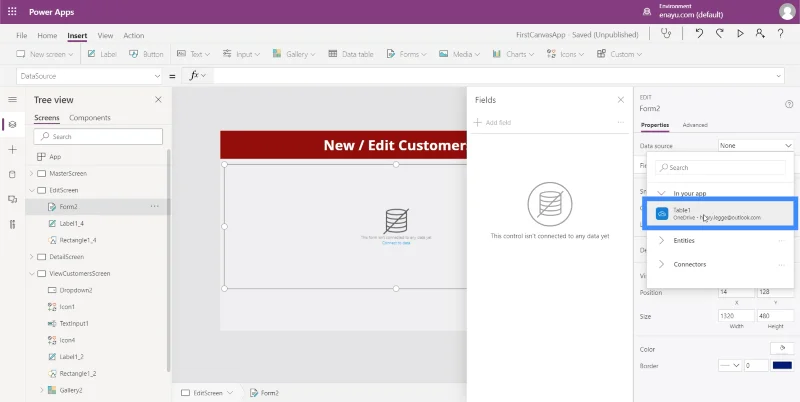Image resolution: width=800 pixels, height=402 pixels.
Task: Collapse the EditScreen tree node
Action: coord(31,190)
